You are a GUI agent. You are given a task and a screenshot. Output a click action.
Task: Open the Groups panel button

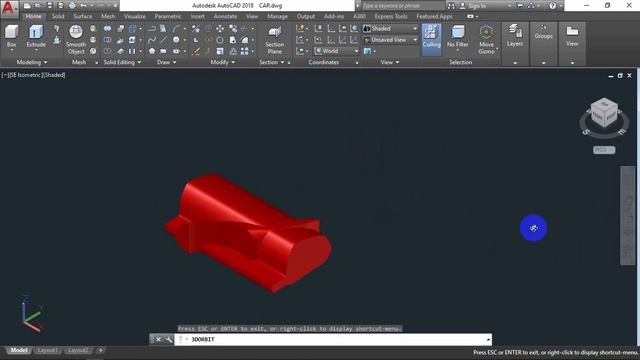(543, 32)
